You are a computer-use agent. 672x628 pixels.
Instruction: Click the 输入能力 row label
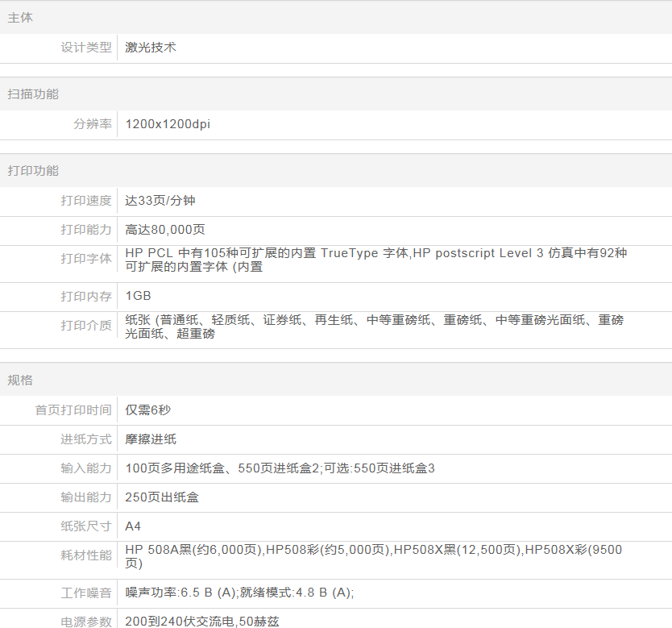[86, 468]
